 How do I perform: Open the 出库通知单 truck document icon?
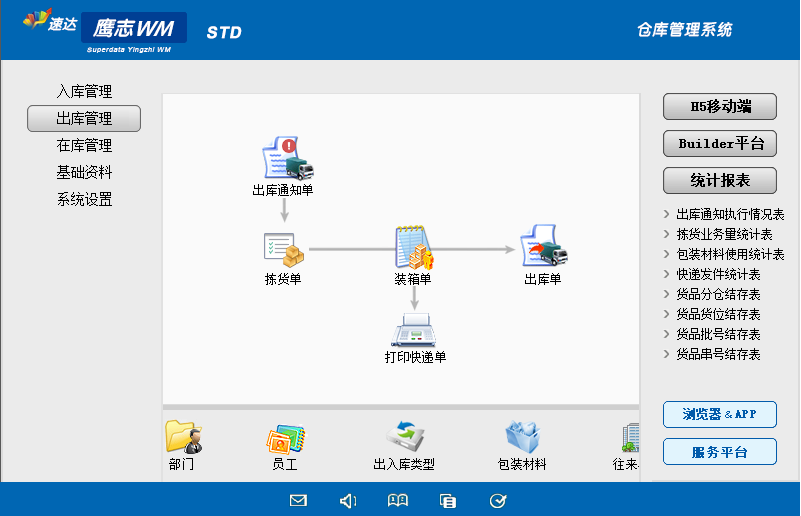pyautogui.click(x=288, y=158)
